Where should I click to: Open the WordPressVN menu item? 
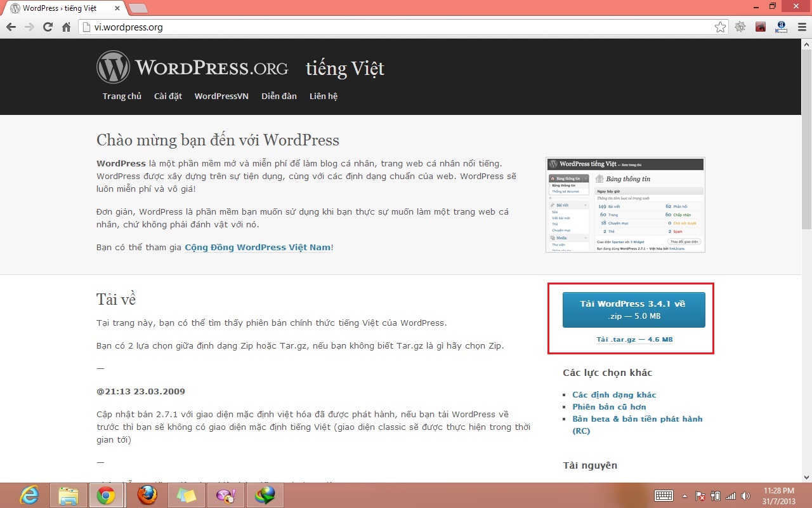tap(221, 96)
